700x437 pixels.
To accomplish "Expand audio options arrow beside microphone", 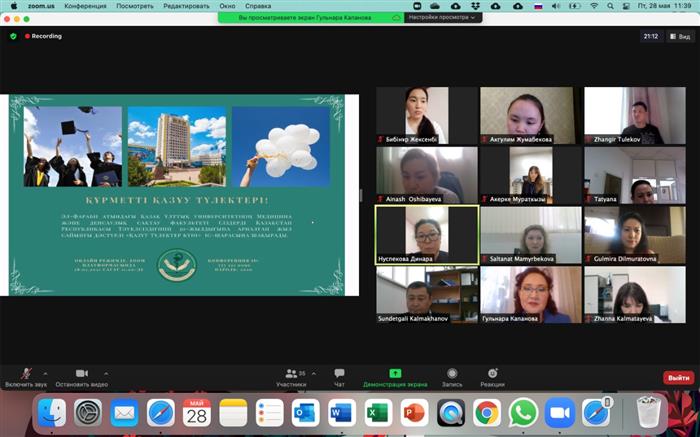I will coord(46,373).
